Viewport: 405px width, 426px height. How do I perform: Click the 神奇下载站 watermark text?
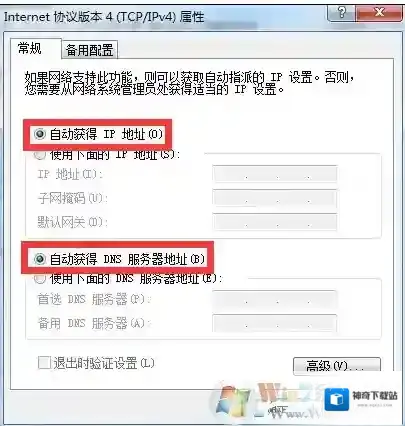[x=375, y=396]
